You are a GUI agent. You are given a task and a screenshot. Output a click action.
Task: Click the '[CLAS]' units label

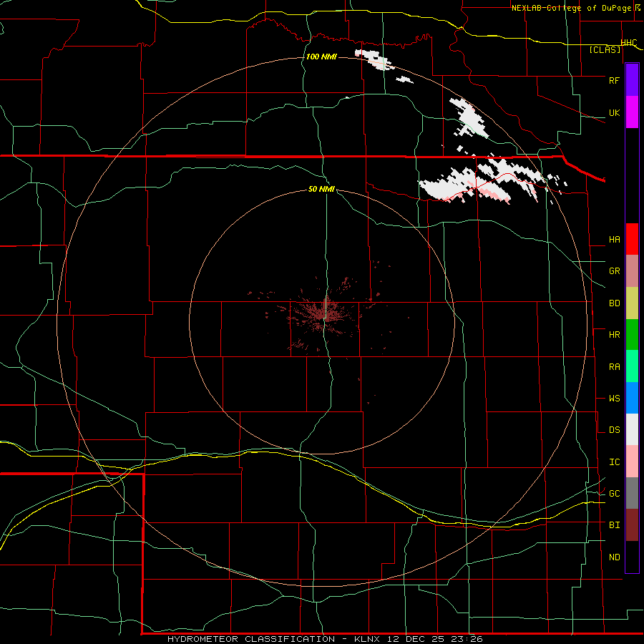[605, 49]
